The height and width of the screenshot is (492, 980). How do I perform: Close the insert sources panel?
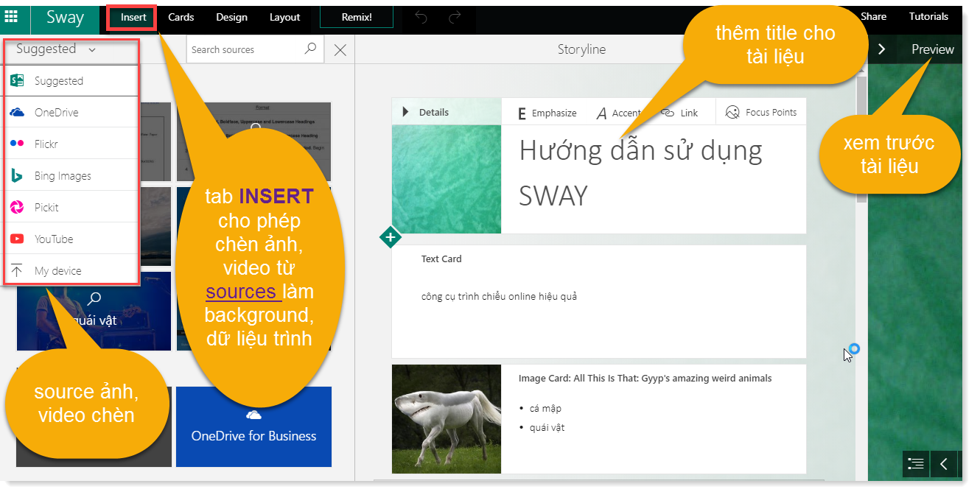pos(340,50)
